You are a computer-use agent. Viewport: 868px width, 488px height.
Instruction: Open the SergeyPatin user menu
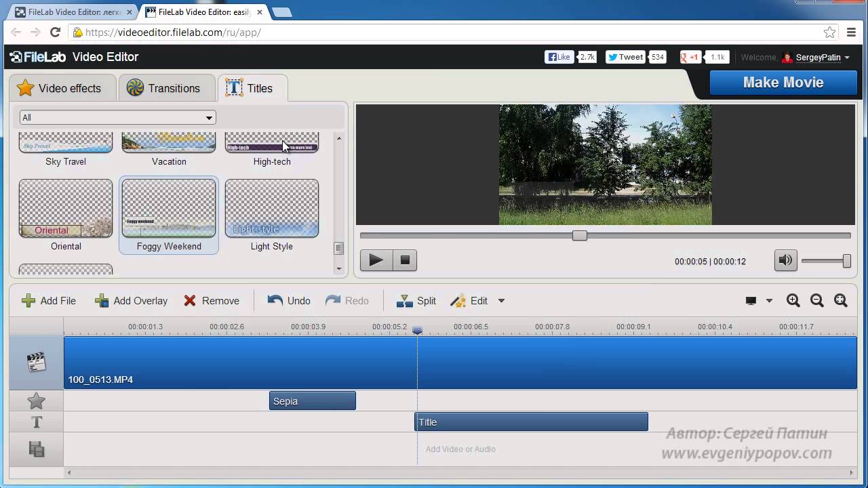coord(816,58)
